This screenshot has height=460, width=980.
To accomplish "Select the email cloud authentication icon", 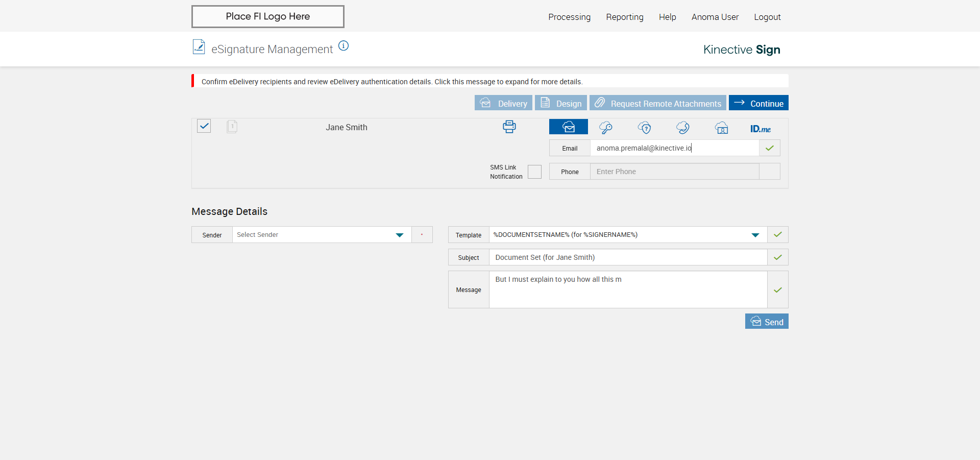I will tap(568, 127).
